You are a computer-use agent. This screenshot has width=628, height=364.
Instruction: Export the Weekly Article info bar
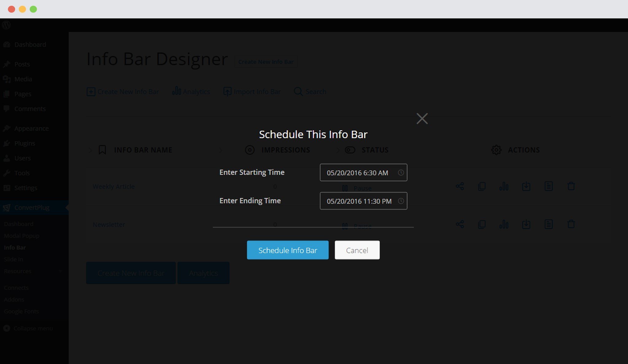pos(526,186)
